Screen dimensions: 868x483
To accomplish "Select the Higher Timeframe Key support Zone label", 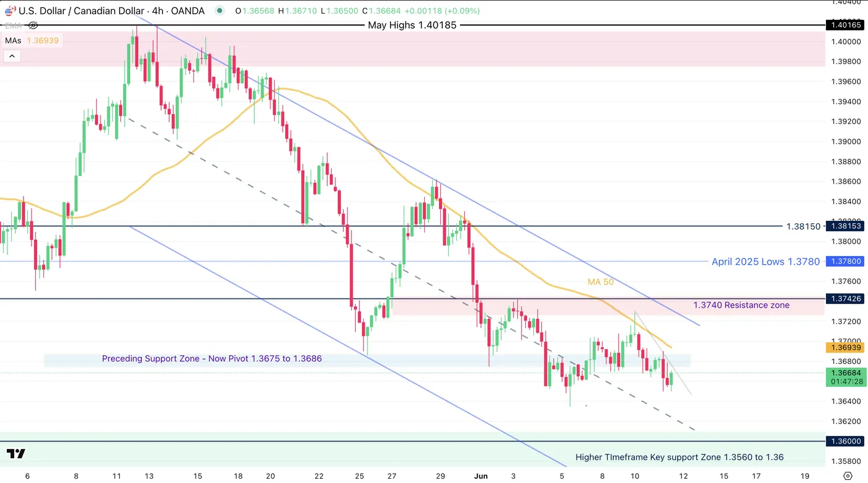I will 680,458.
